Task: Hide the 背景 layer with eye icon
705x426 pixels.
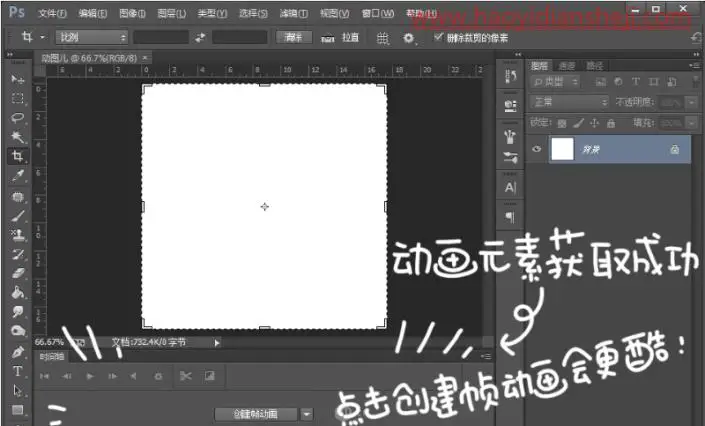Action: (536, 149)
